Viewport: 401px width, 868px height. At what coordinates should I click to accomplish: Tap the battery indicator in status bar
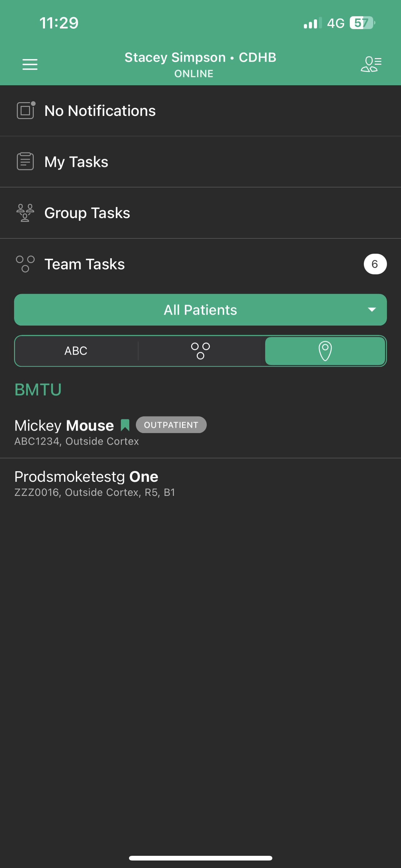(x=362, y=23)
